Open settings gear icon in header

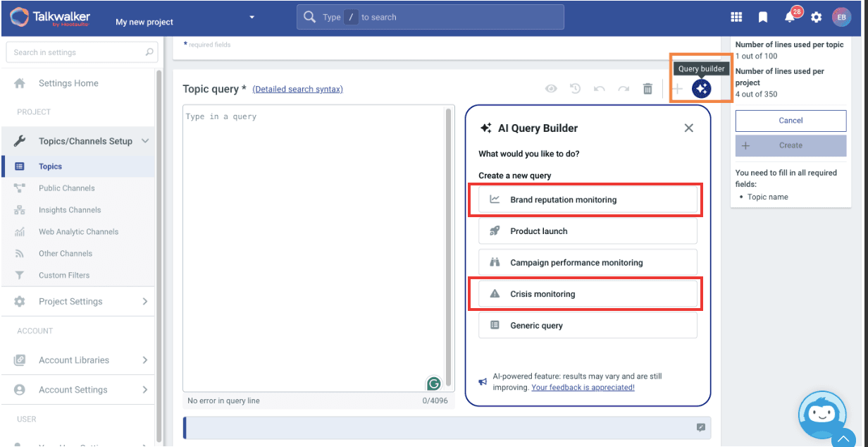pos(816,17)
